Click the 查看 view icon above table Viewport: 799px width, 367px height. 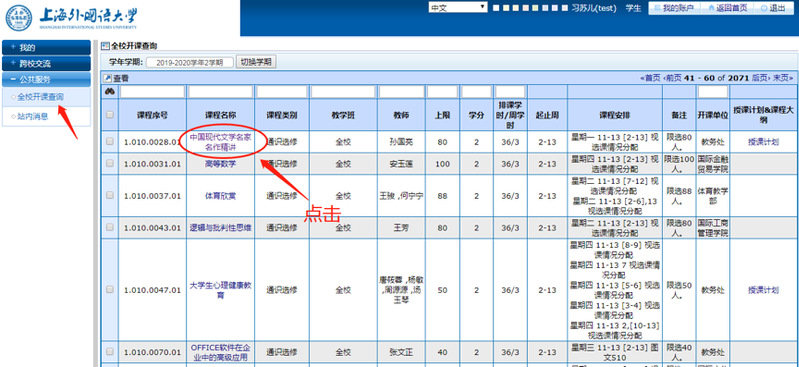tap(107, 78)
